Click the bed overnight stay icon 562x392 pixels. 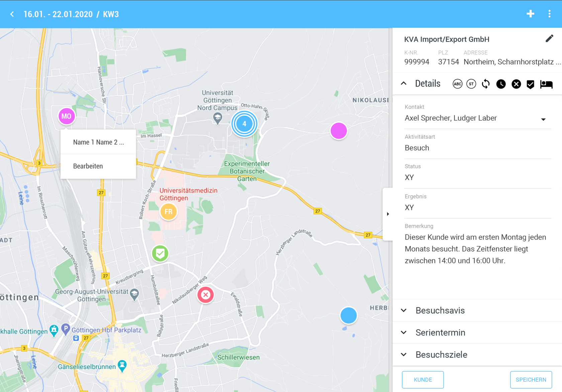[546, 84]
